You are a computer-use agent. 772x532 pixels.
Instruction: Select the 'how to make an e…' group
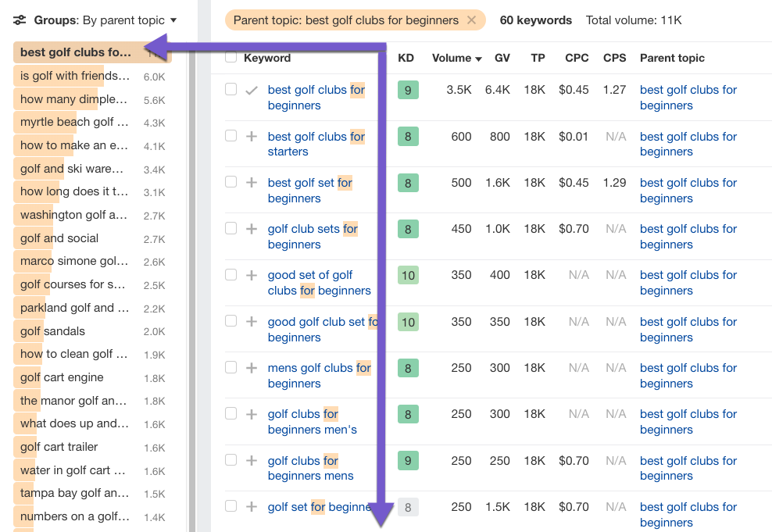pos(92,145)
